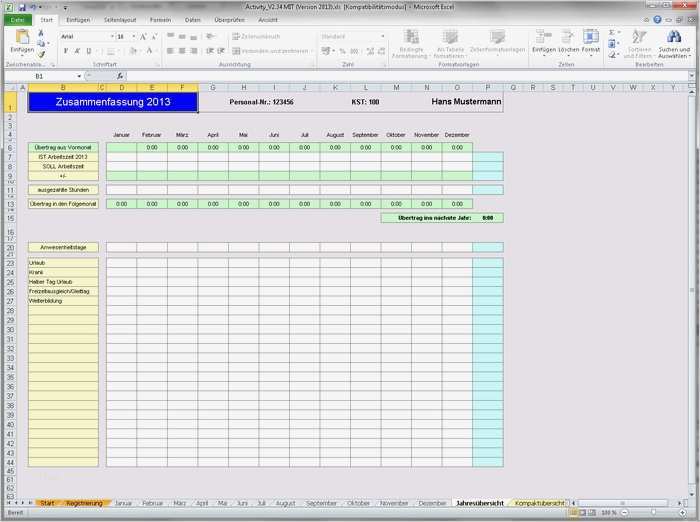The width and height of the screenshot is (700, 522).
Task: Align text to bottom of cell
Action: tap(194, 36)
